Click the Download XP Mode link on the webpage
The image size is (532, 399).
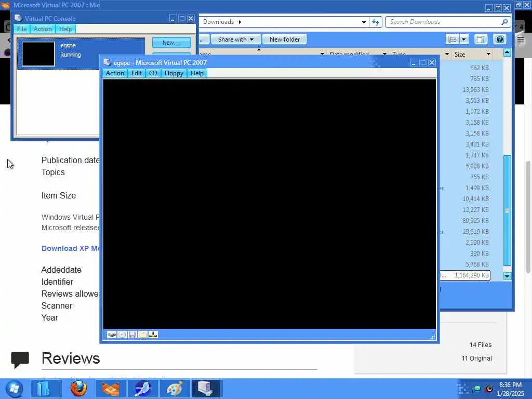(71, 248)
